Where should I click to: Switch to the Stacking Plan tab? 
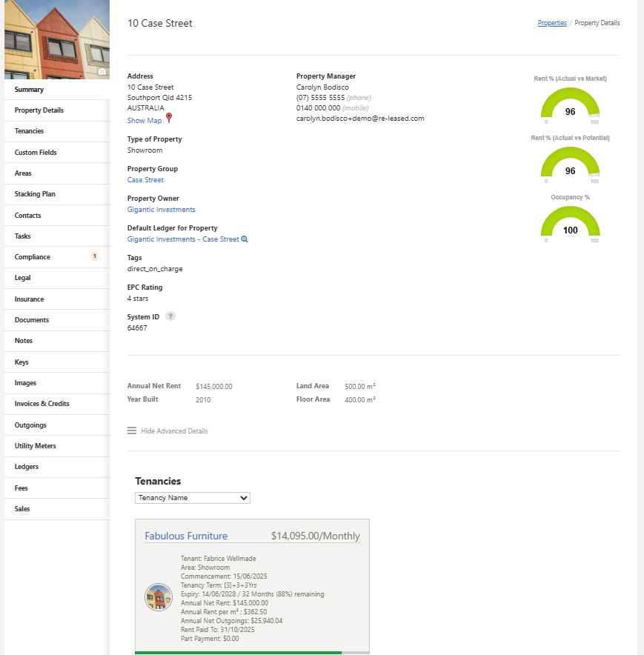35,194
